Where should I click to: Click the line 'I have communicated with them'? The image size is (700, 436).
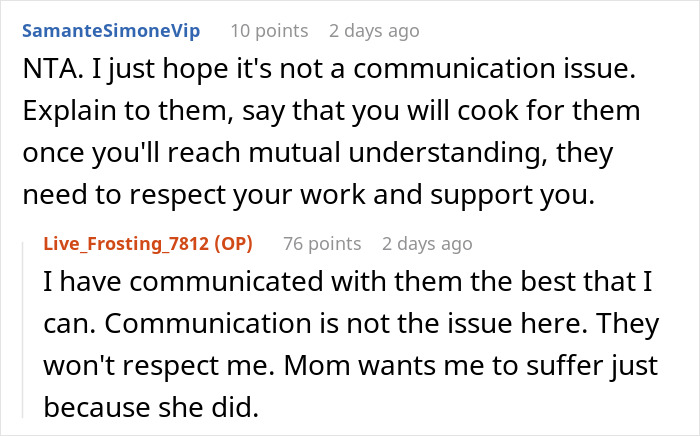click(348, 282)
